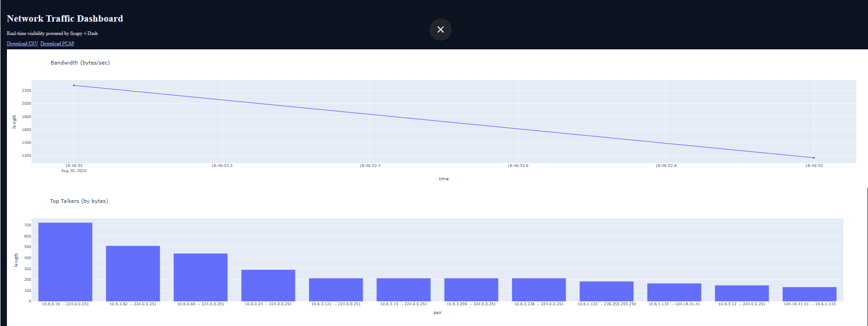Click the Aug 30, 2025 date label
The image size is (868, 326).
tap(74, 171)
